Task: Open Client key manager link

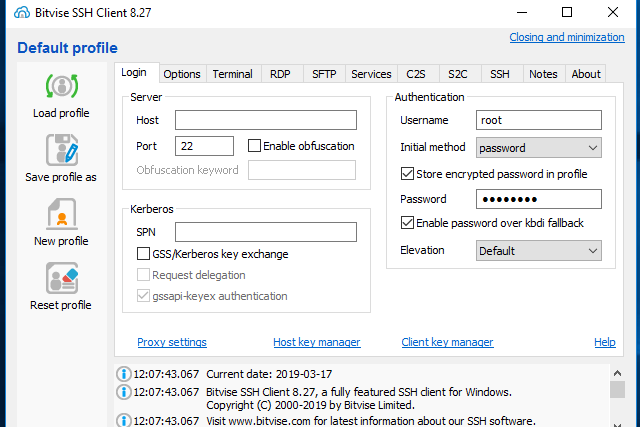Action: [447, 342]
